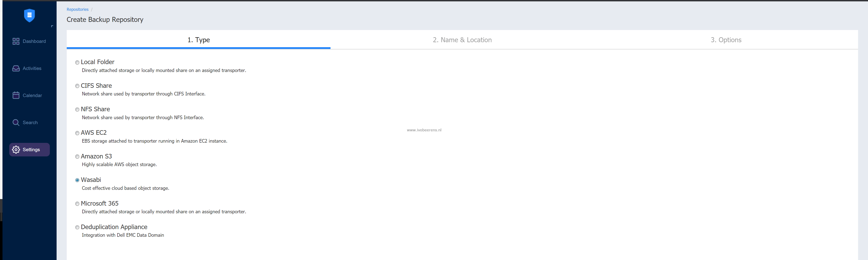Select the Amazon S3 radio button
The height and width of the screenshot is (260, 868).
[77, 157]
